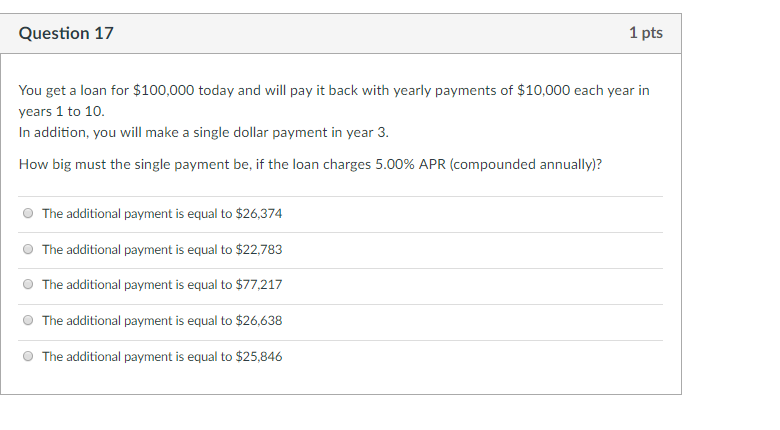Choose the $22,783 answer radio button
Image resolution: width=780 pixels, height=430 pixels.
pyautogui.click(x=28, y=249)
